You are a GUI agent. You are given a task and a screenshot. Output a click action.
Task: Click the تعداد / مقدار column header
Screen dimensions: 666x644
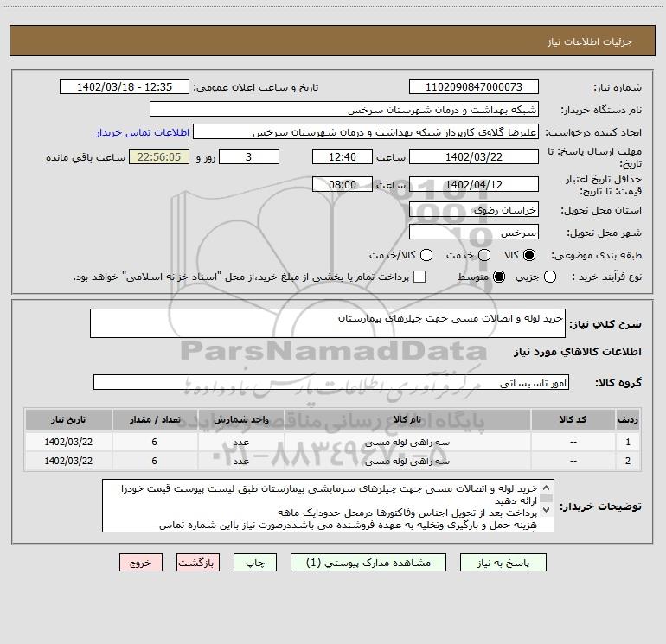pos(155,420)
